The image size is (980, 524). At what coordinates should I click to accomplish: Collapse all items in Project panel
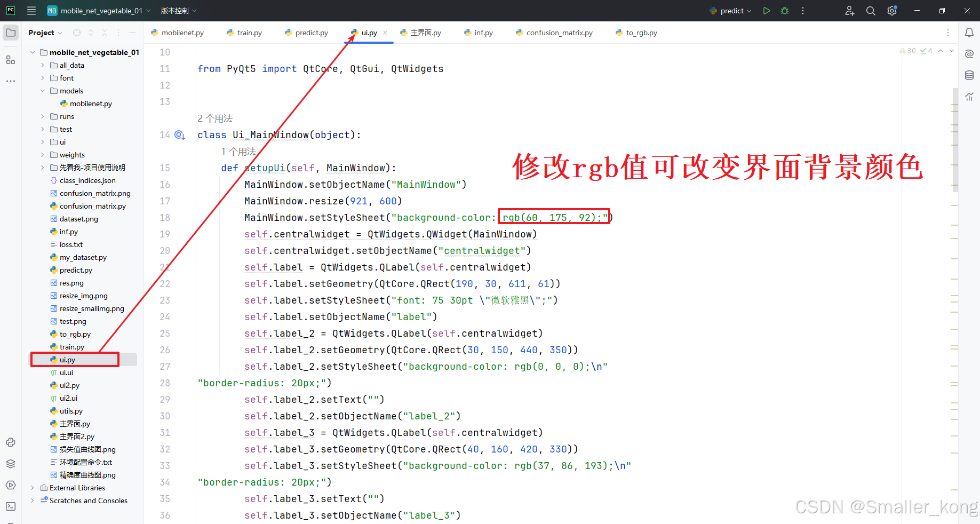(105, 33)
